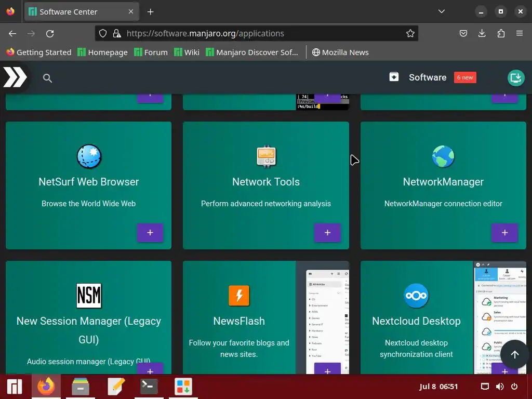Open New Session Manager (Legacy GUI) title
Image resolution: width=532 pixels, height=399 pixels.
89,330
